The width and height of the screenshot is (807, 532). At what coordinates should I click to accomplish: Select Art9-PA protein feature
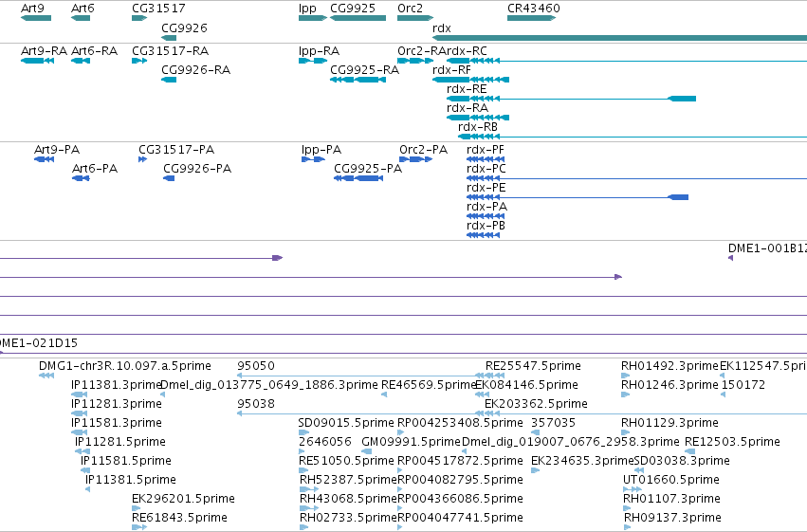44,159
